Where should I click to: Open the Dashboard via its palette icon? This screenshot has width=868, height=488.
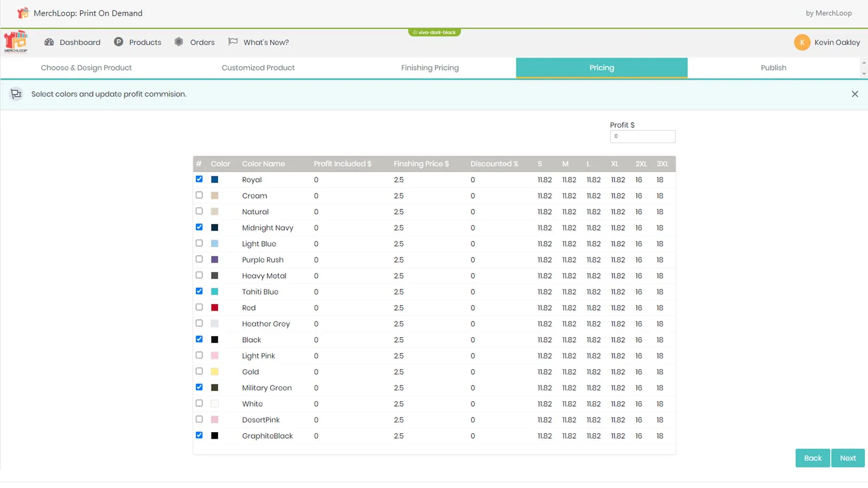tap(49, 42)
